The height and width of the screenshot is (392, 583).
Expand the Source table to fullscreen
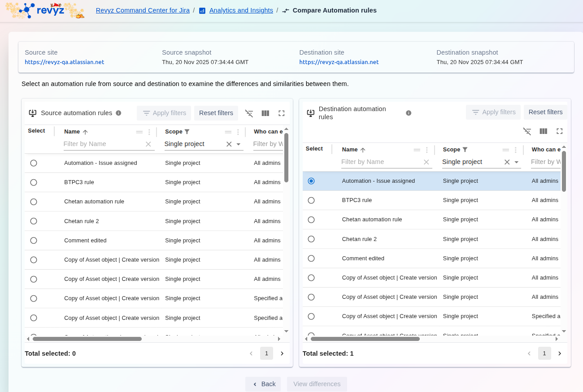(x=282, y=113)
